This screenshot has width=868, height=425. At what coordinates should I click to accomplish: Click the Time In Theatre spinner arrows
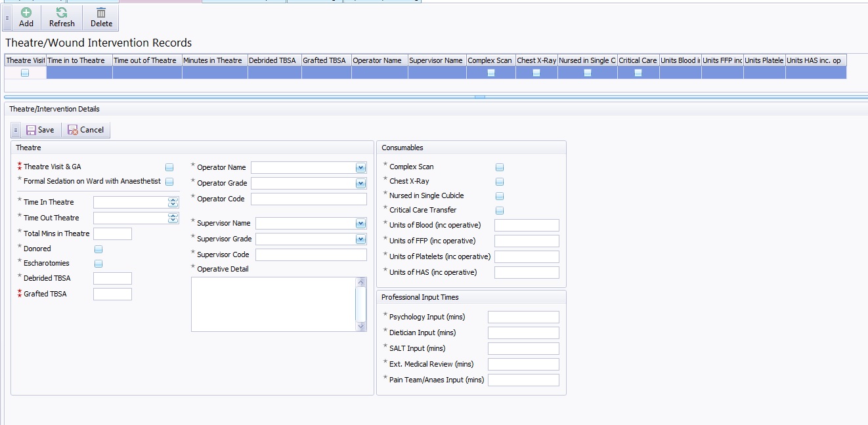(173, 202)
